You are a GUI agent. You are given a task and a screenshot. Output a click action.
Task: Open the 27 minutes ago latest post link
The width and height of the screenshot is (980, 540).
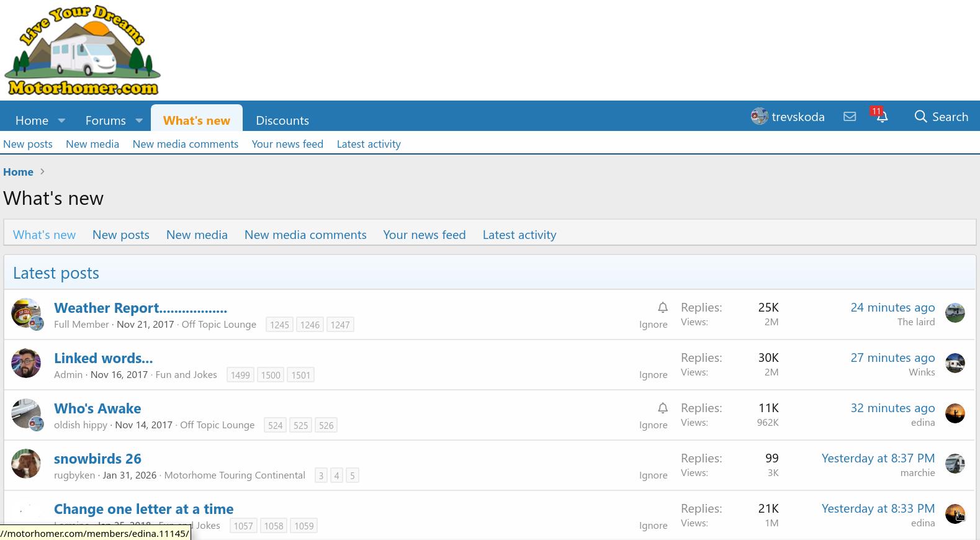point(892,358)
